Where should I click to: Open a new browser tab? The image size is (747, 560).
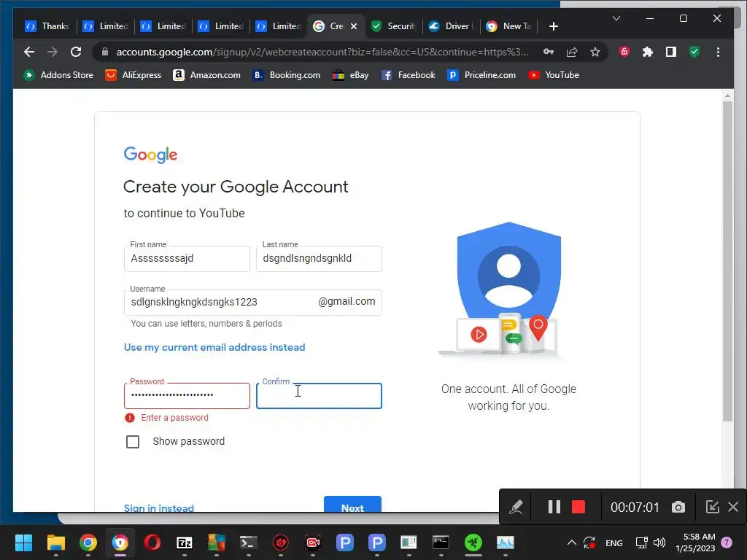point(553,26)
